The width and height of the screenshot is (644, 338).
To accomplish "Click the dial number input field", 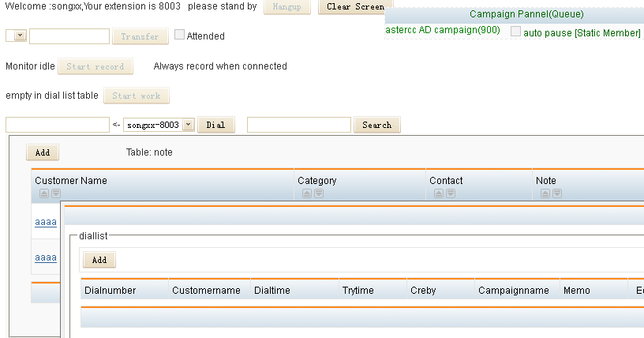I will 57,125.
